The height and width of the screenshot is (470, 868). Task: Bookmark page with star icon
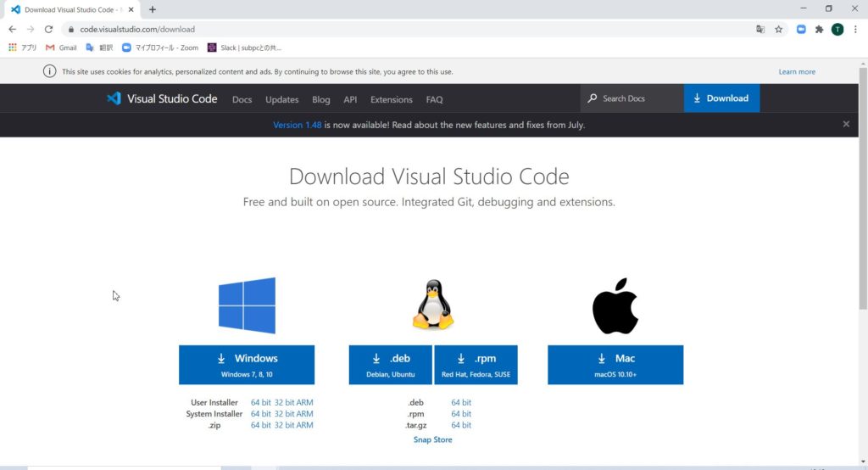click(779, 30)
